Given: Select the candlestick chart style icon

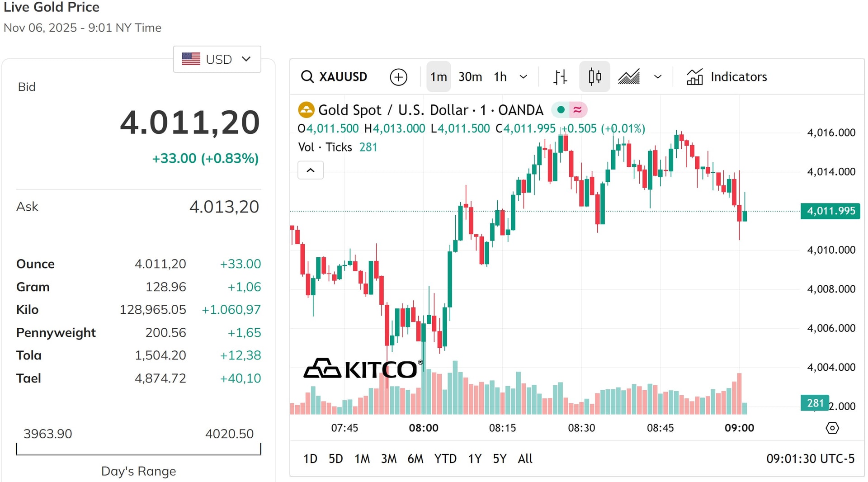Looking at the screenshot, I should click(x=594, y=77).
